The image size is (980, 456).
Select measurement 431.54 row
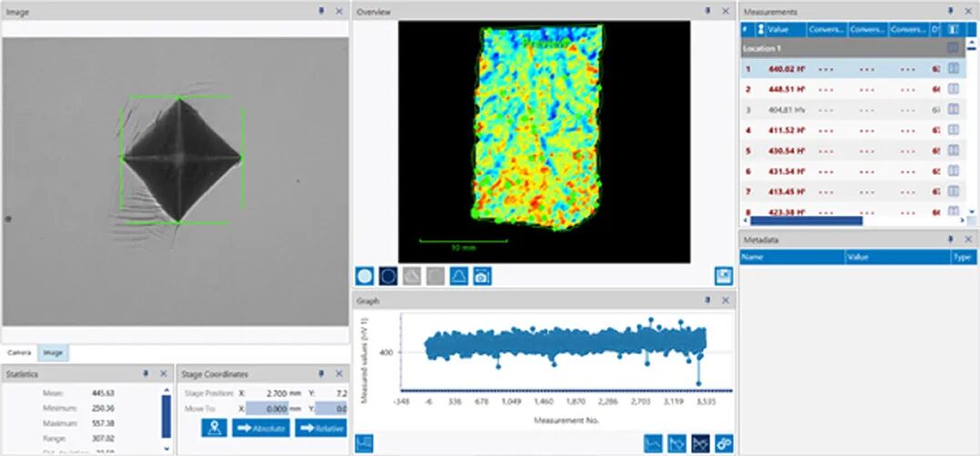(x=854, y=171)
